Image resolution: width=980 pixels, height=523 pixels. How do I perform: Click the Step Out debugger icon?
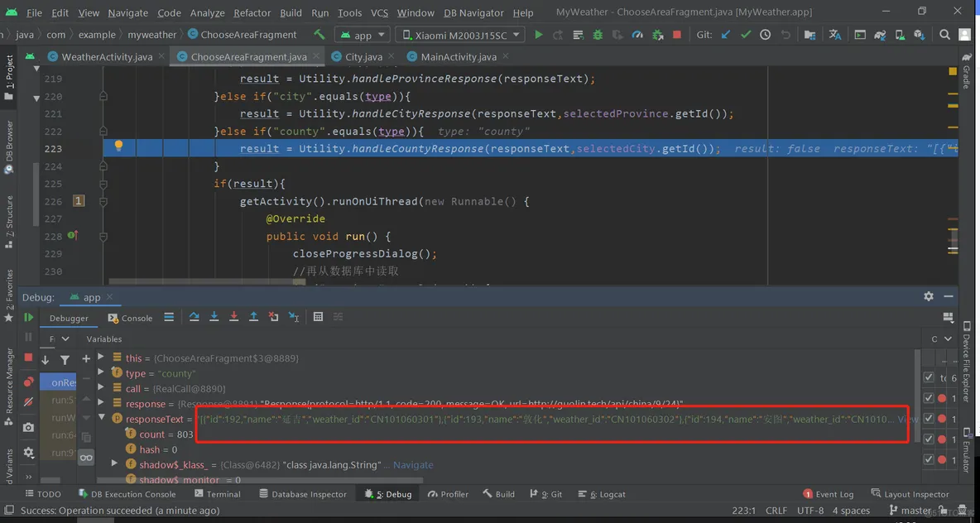coord(254,317)
